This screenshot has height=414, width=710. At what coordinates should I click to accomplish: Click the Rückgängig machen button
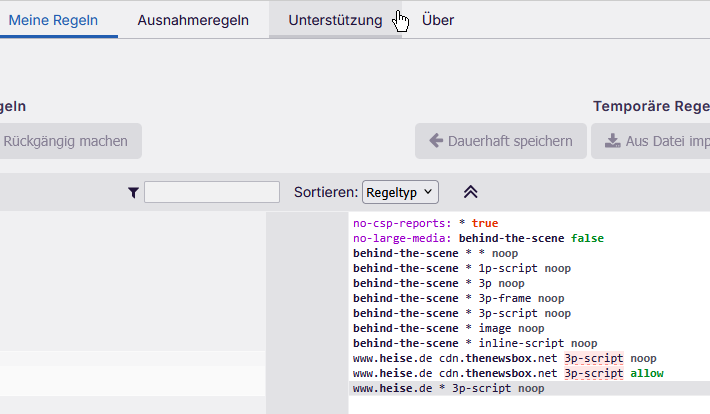pos(65,141)
